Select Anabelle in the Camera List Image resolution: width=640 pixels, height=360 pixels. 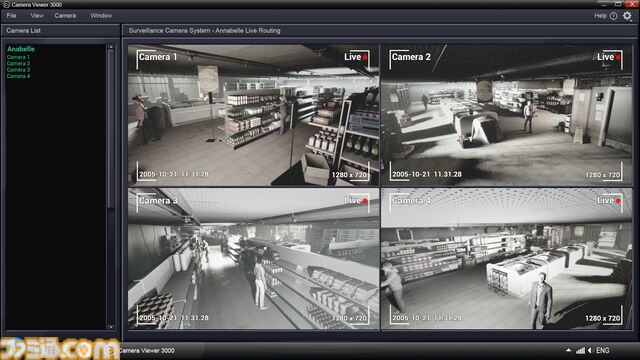click(x=21, y=49)
